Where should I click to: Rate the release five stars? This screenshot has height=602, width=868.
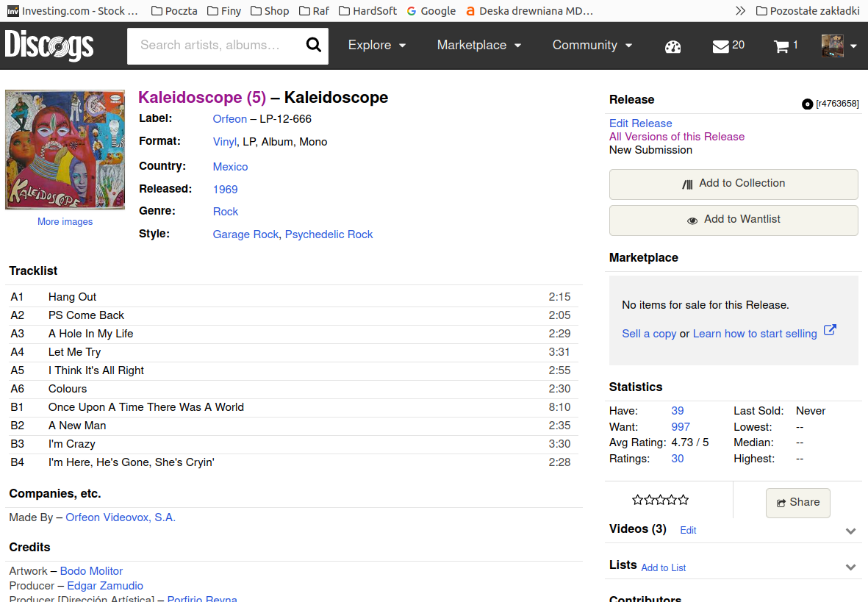(x=684, y=501)
